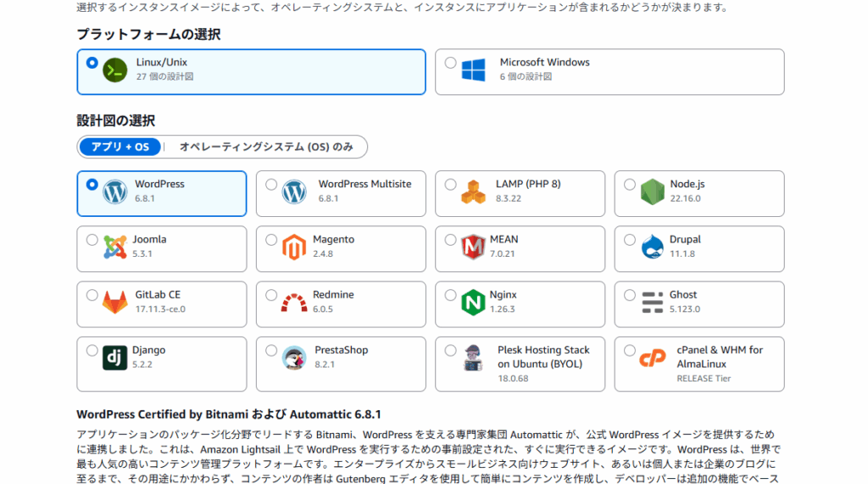Viewport: 868px width, 484px height.
Task: Click the '27 個の設計図' text
Action: 165,76
